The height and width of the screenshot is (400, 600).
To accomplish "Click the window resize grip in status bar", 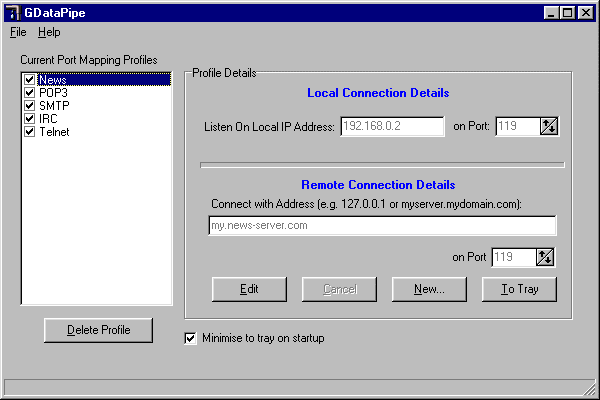I will pyautogui.click(x=590, y=389).
